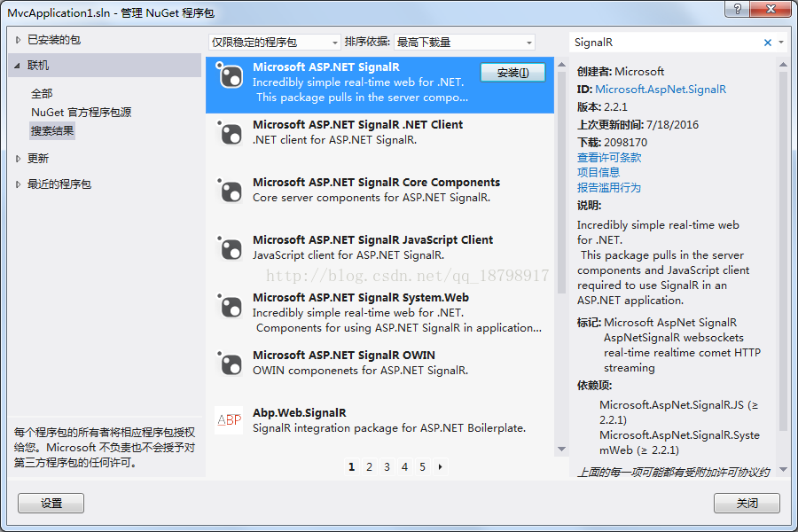
Task: Click the Microsoft ASP.NET SignalR package icon
Action: point(229,74)
